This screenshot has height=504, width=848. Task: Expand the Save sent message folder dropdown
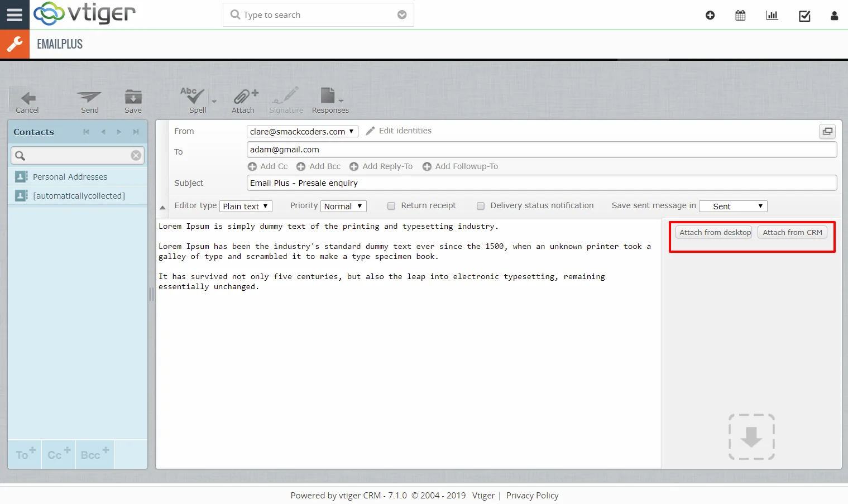click(x=733, y=207)
